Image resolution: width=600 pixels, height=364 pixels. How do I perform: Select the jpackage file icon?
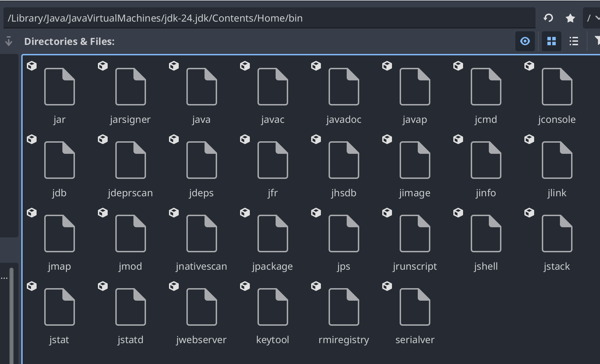coord(273,234)
